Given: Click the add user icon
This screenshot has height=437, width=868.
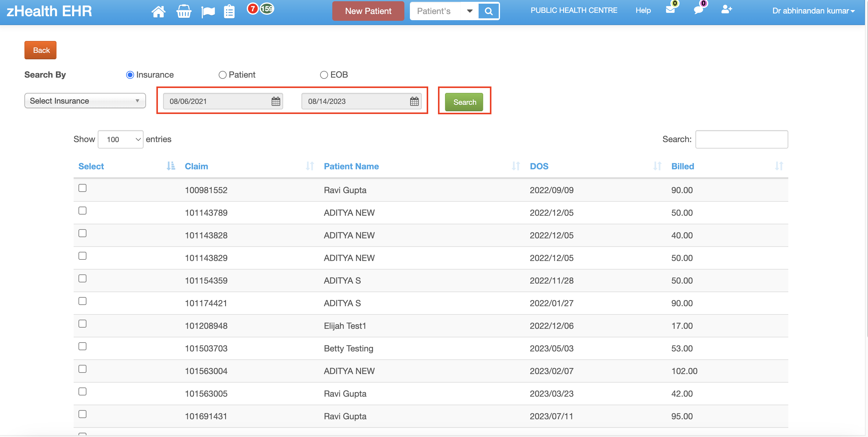Looking at the screenshot, I should [727, 9].
